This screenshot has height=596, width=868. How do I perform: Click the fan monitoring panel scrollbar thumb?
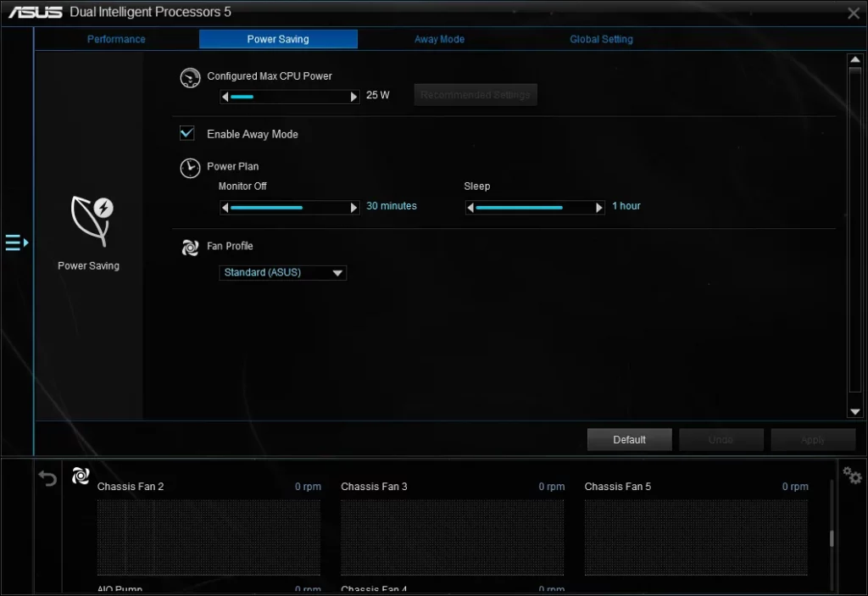point(832,538)
